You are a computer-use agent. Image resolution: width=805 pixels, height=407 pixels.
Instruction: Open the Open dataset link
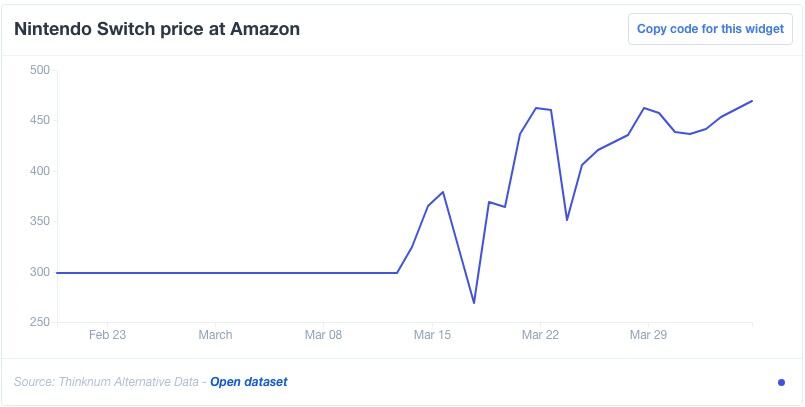pyautogui.click(x=248, y=382)
